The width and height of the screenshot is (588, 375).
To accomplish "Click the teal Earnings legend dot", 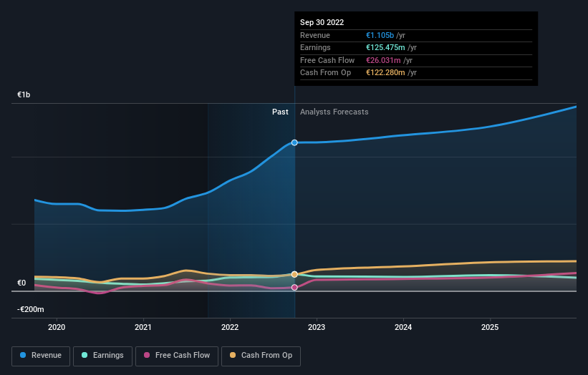I will pos(85,355).
